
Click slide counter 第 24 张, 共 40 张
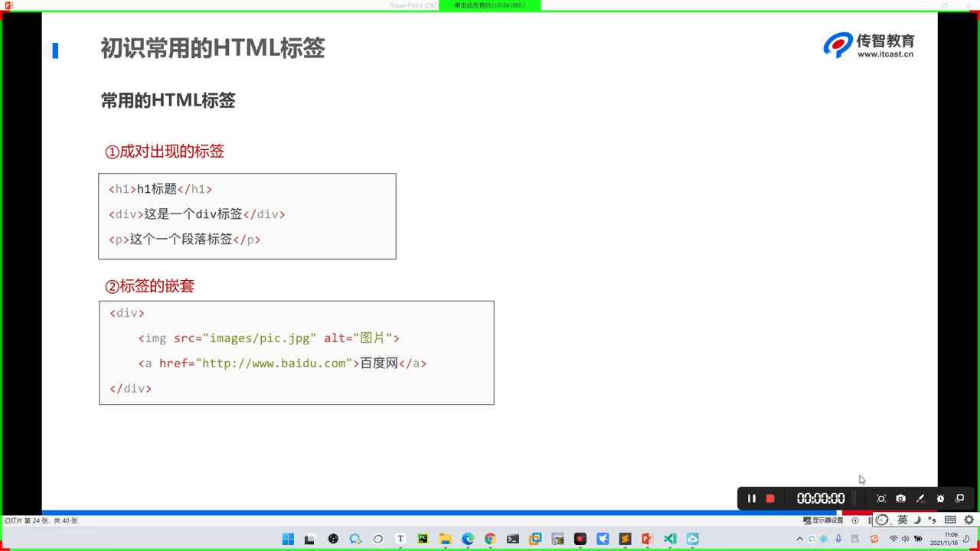[x=41, y=521]
